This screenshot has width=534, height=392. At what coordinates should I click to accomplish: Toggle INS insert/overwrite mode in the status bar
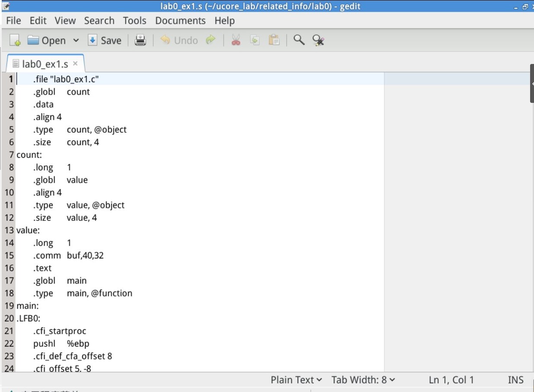point(515,380)
